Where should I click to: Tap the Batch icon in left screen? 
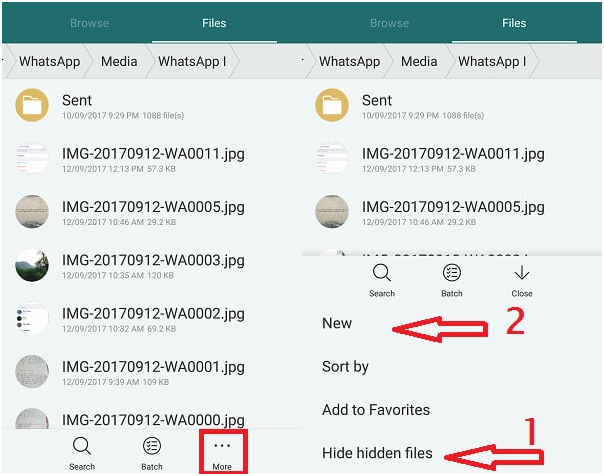(152, 446)
